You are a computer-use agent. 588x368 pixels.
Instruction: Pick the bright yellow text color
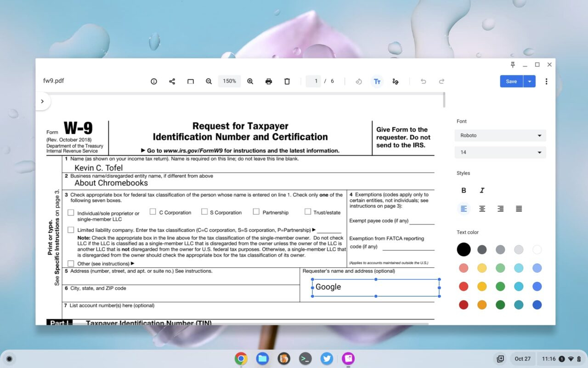tap(482, 287)
